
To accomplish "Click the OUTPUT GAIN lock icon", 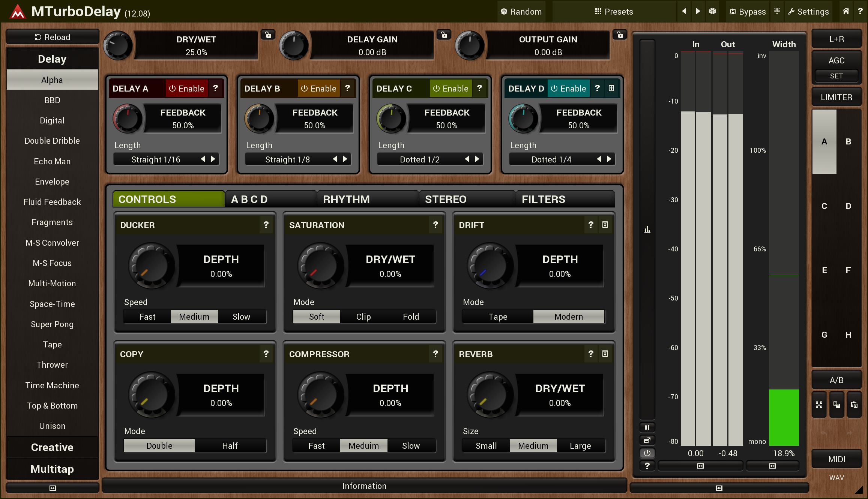I will (x=620, y=35).
